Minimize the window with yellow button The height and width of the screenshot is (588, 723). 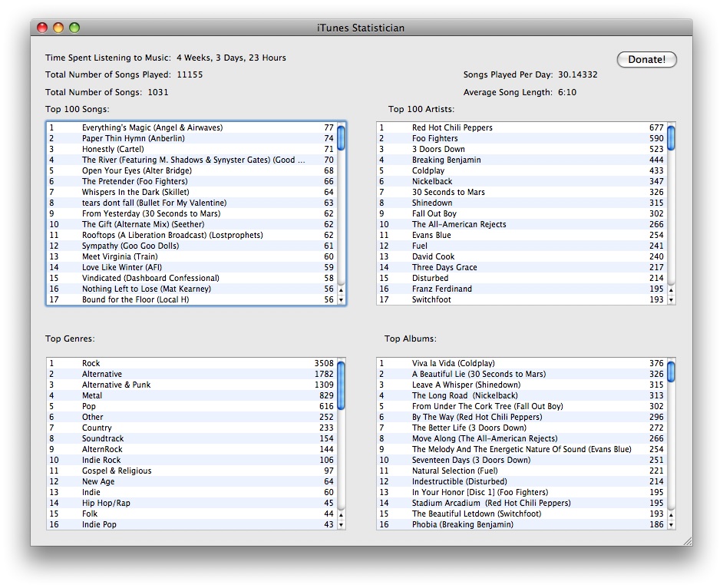click(x=58, y=28)
